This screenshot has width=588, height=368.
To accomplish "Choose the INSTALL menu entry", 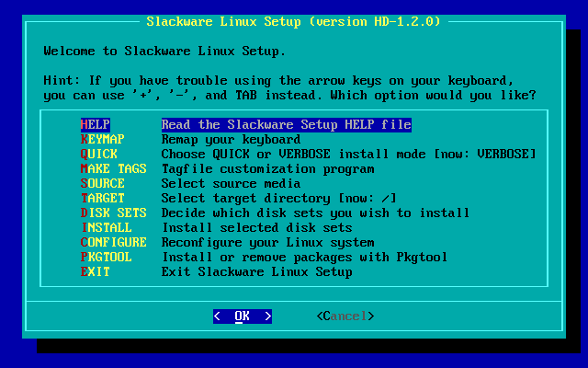I will (x=107, y=227).
